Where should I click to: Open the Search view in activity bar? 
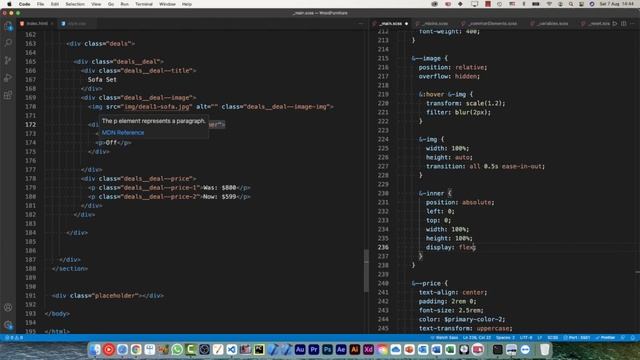coord(8,43)
